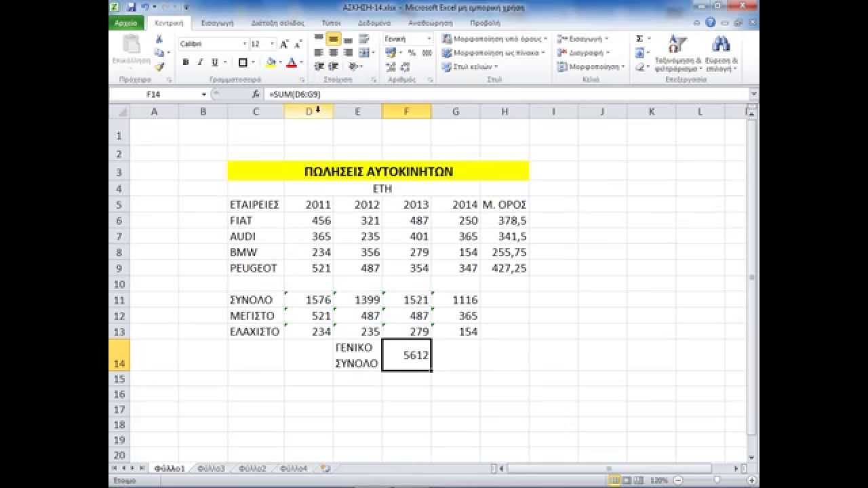The image size is (868, 488).
Task: Click Insert cells (Εισαγωγή) button
Action: [x=583, y=39]
